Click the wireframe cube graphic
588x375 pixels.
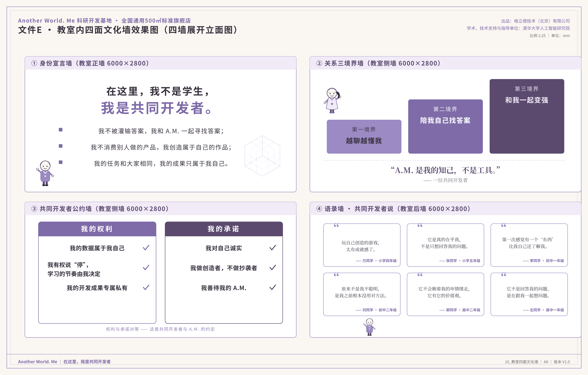tap(262, 156)
